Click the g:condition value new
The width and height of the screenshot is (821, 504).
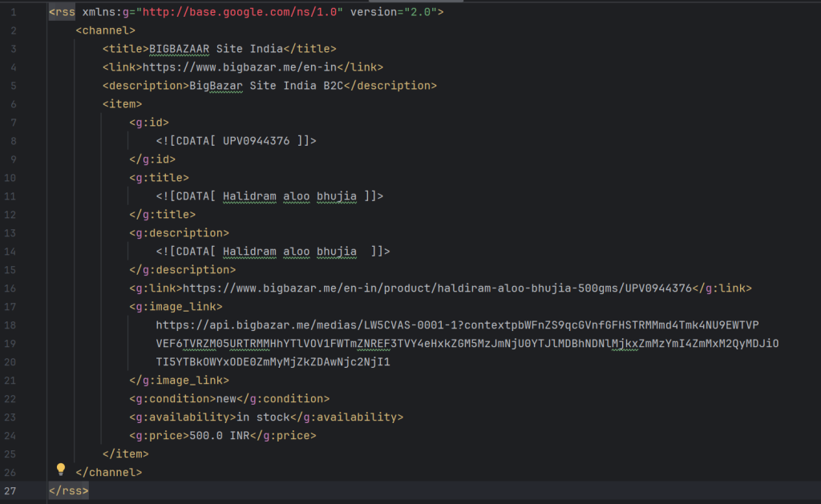click(226, 399)
